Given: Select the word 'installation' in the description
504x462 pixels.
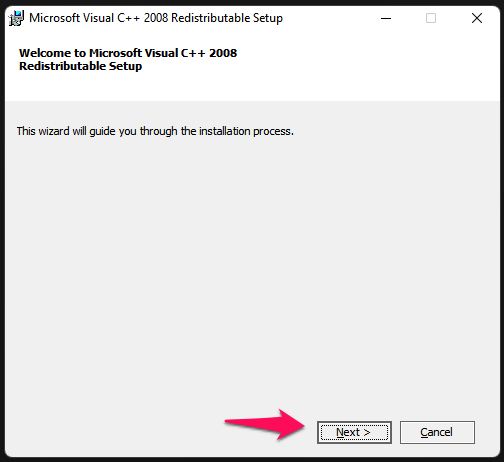Looking at the screenshot, I should (x=225, y=131).
